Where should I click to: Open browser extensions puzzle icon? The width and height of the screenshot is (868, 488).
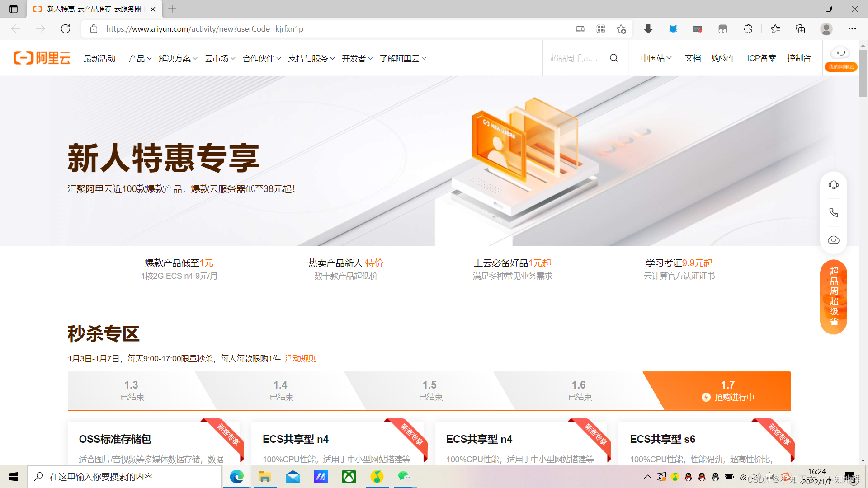pyautogui.click(x=748, y=29)
